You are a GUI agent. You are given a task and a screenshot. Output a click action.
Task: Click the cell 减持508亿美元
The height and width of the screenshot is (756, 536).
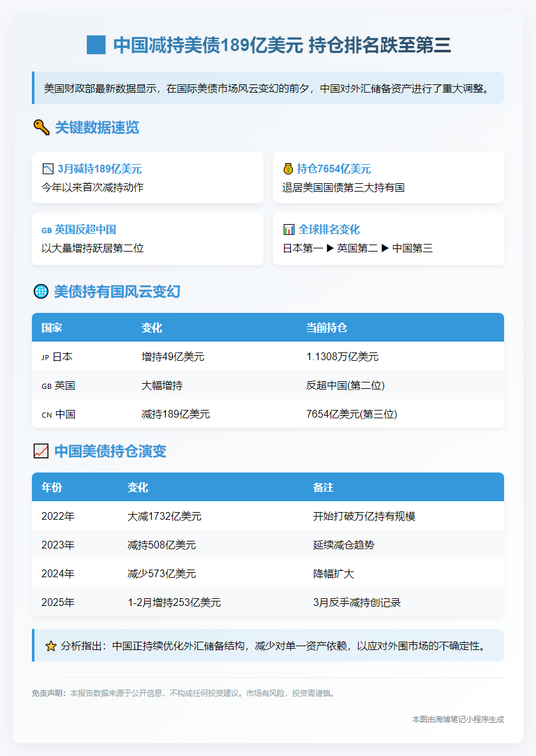pos(162,545)
